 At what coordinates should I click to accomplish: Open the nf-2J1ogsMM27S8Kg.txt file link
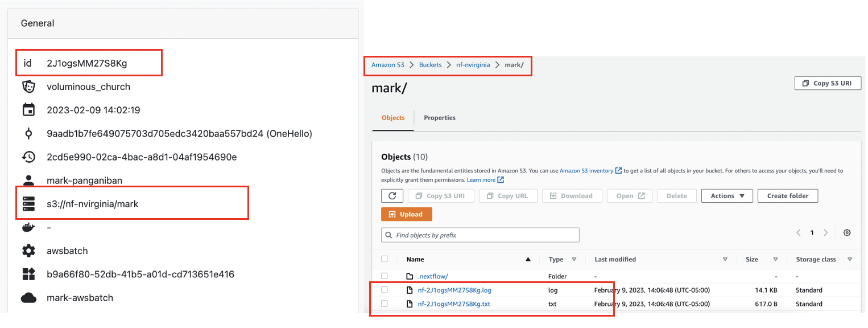[x=454, y=304]
